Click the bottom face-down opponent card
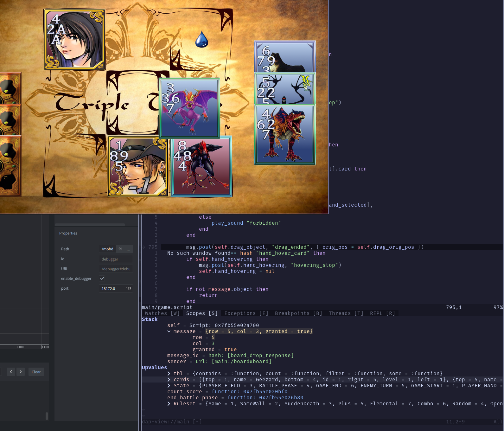Screen dimensions: 504x431 (x=10, y=166)
